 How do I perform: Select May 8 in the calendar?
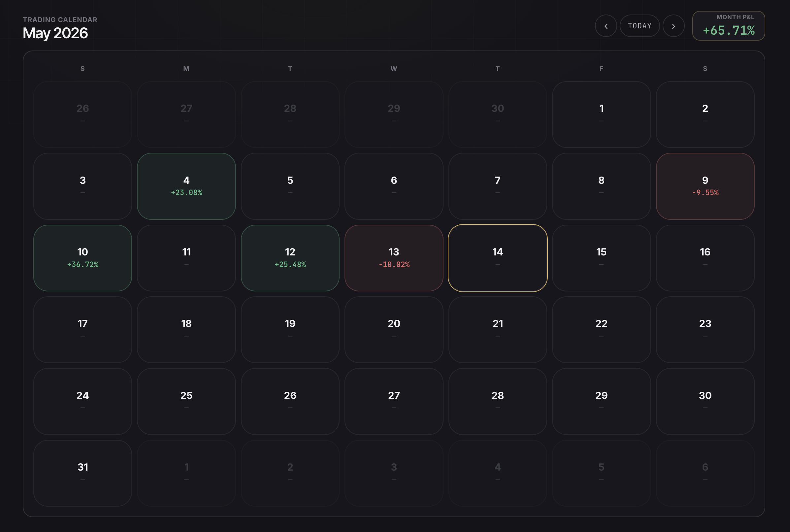tap(601, 186)
